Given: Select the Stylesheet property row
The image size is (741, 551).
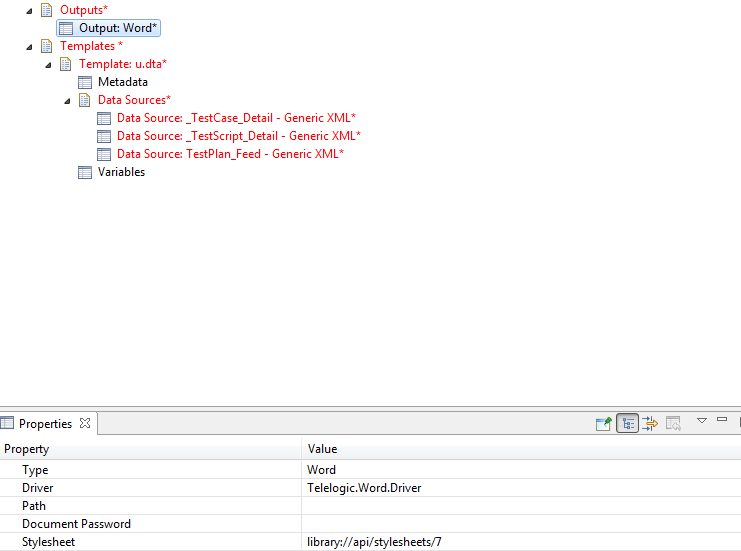Looking at the screenshot, I should (370, 542).
